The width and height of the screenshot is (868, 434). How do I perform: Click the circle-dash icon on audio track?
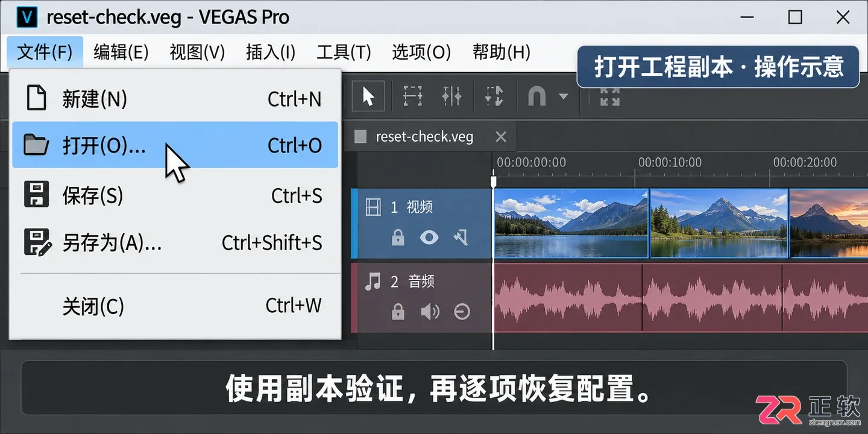pos(462,312)
